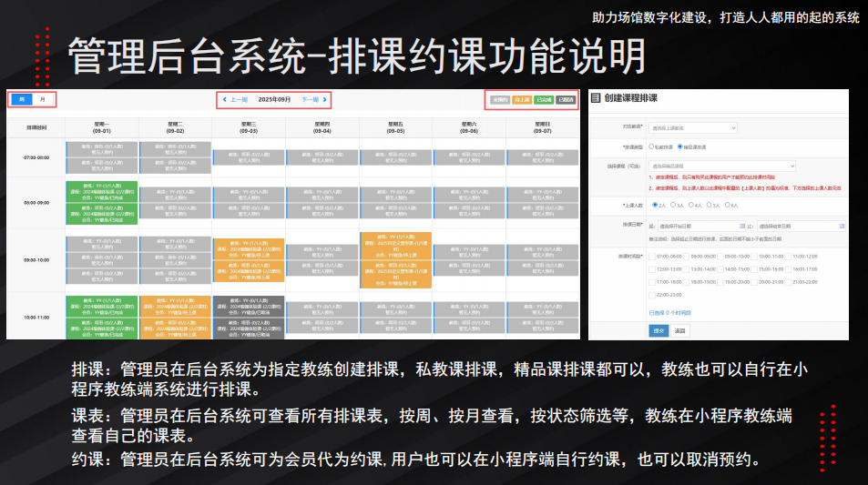Screen dimensions: 868x485
Task: Open the green Monday 10:00-11:00 completed class
Action: pyautogui.click(x=101, y=308)
